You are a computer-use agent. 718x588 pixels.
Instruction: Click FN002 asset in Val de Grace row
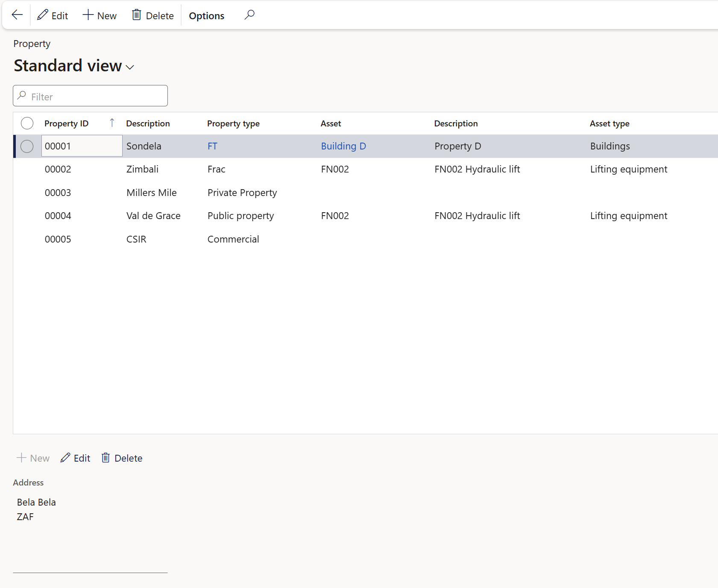click(x=335, y=216)
